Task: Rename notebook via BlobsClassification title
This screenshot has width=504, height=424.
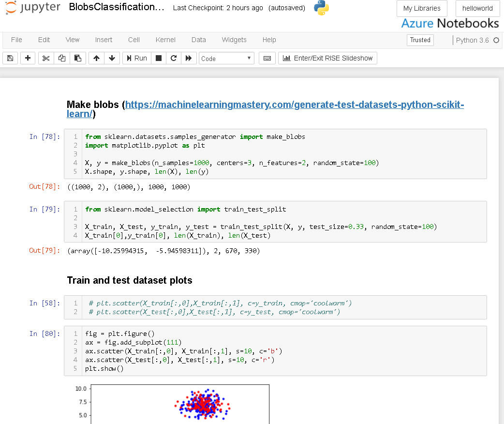Action: [x=117, y=7]
